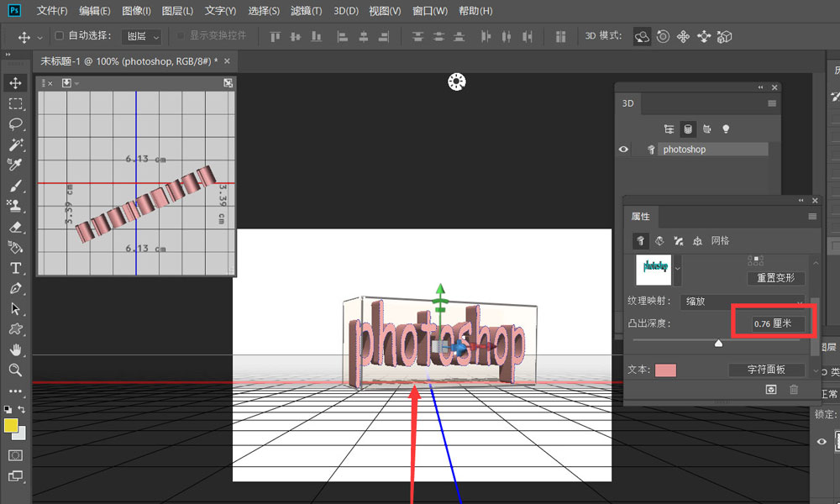The width and height of the screenshot is (840, 504).
Task: Expand the shape preset thumbnail picker arrow
Action: pyautogui.click(x=678, y=268)
